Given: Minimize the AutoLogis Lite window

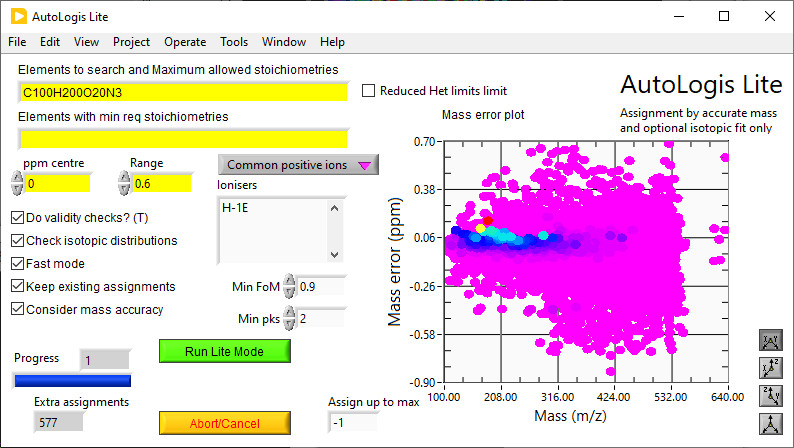Looking at the screenshot, I should [679, 16].
